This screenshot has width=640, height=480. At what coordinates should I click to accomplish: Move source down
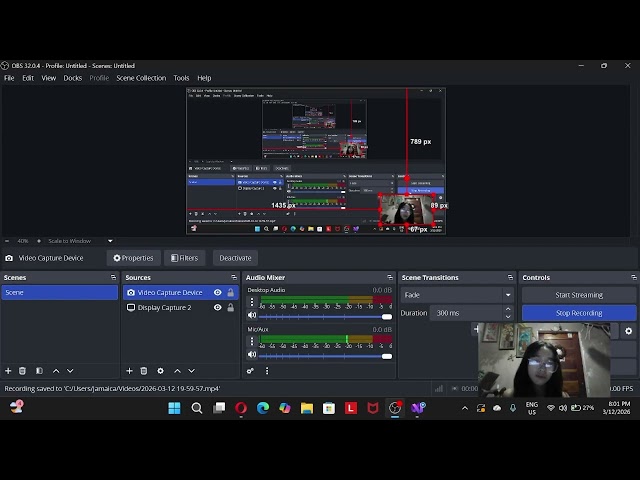point(191,371)
